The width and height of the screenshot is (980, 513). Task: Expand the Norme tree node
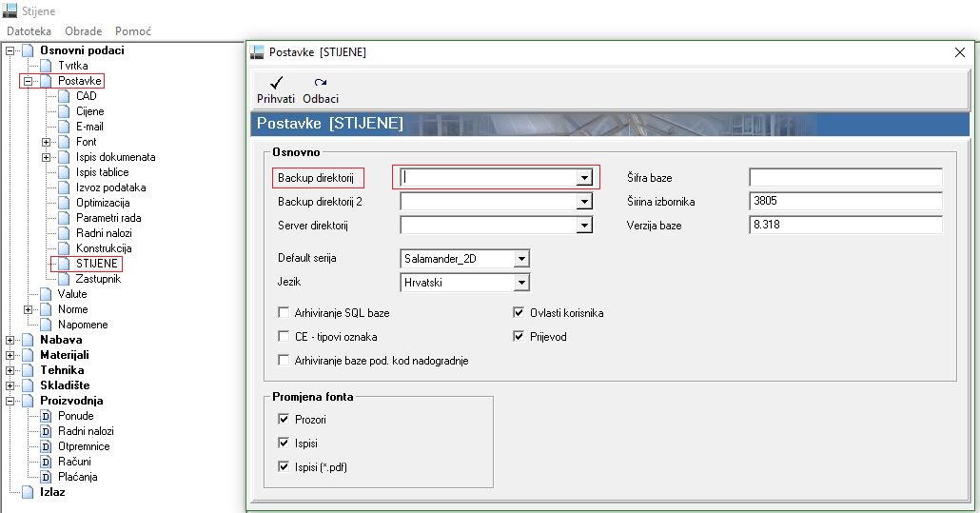pos(29,309)
